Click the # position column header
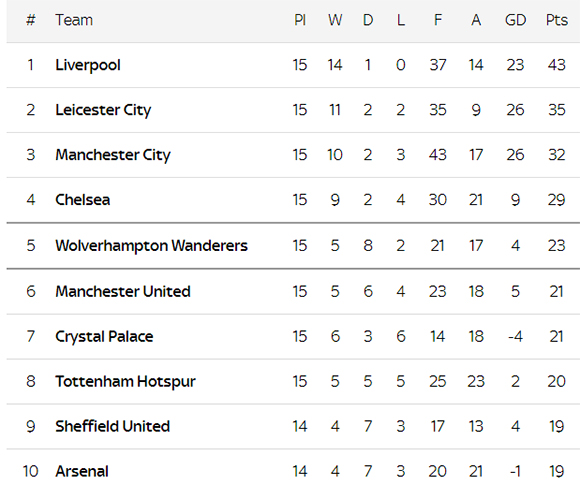 [x=31, y=20]
